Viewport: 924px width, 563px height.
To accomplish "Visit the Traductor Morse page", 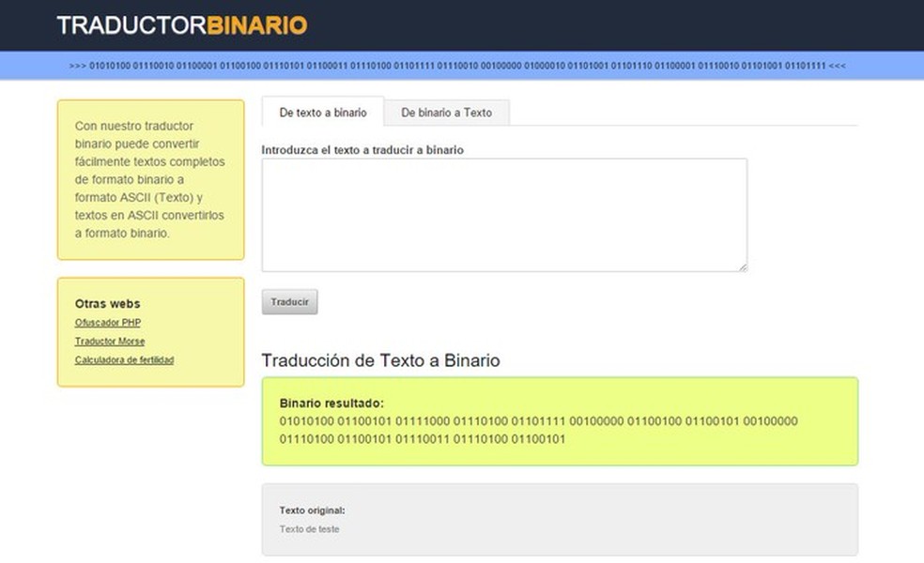I will 109,341.
